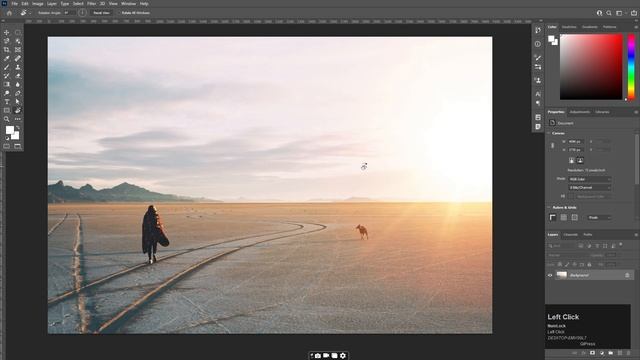Swap foreground and background colors
Image resolution: width=640 pixels, height=360 pixels.
tap(18, 128)
